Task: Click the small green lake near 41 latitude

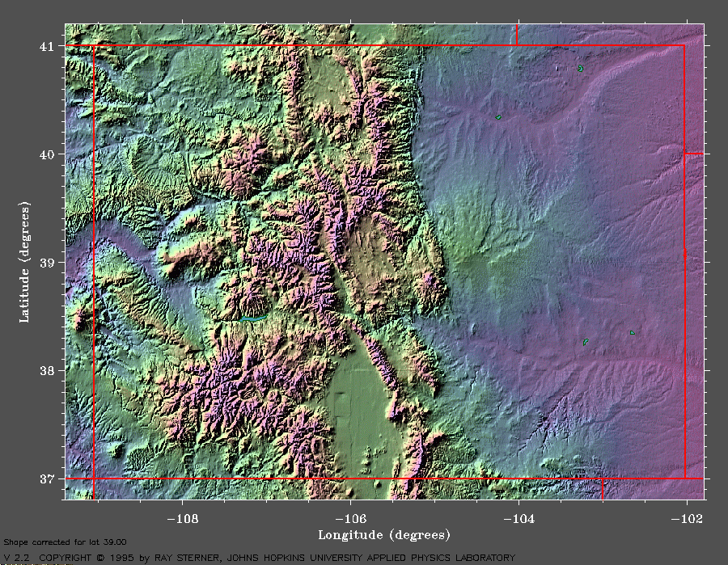Action: (x=581, y=69)
